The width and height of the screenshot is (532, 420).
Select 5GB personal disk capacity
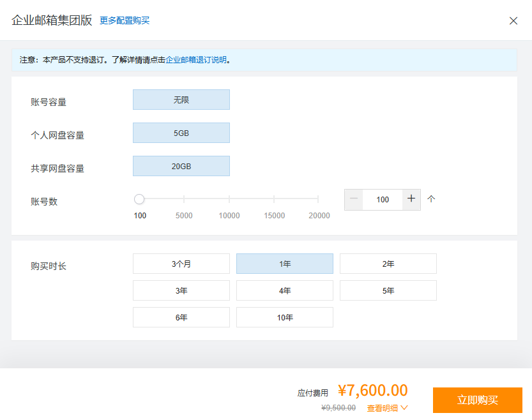coord(181,133)
